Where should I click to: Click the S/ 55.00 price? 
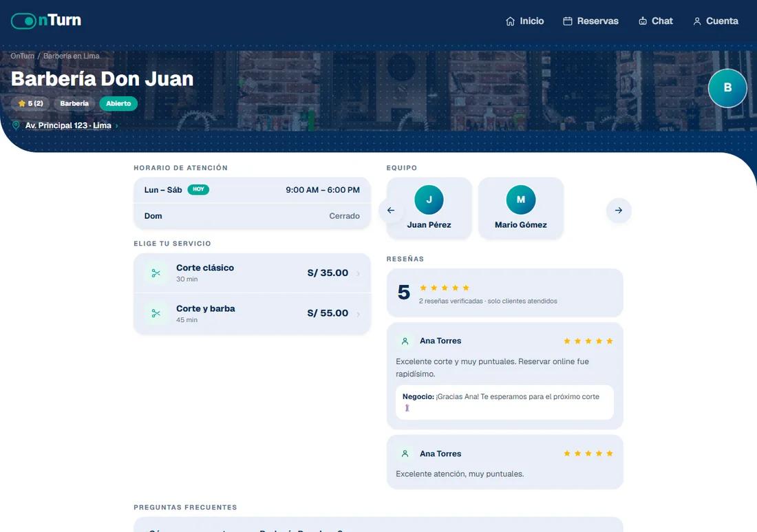328,313
